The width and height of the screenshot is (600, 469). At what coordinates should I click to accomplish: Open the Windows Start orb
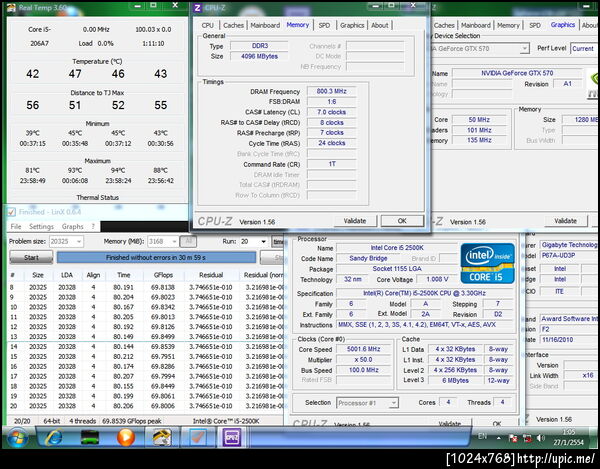(x=17, y=438)
